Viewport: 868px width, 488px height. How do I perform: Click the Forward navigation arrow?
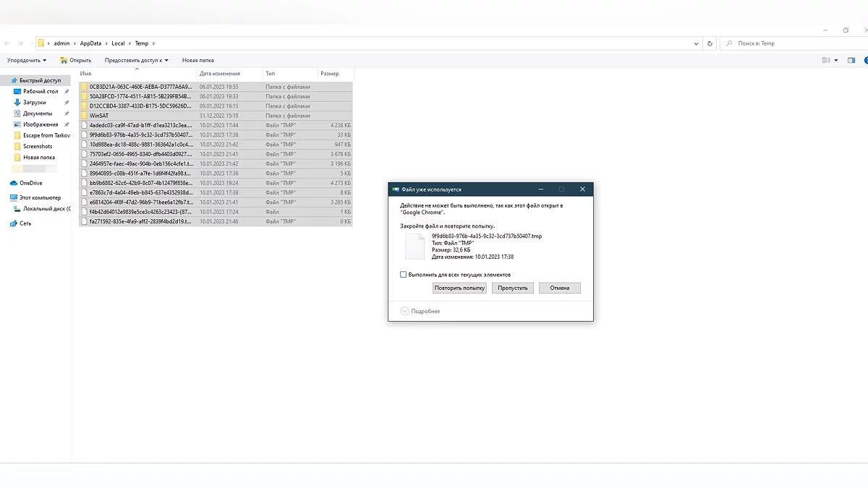click(x=20, y=43)
